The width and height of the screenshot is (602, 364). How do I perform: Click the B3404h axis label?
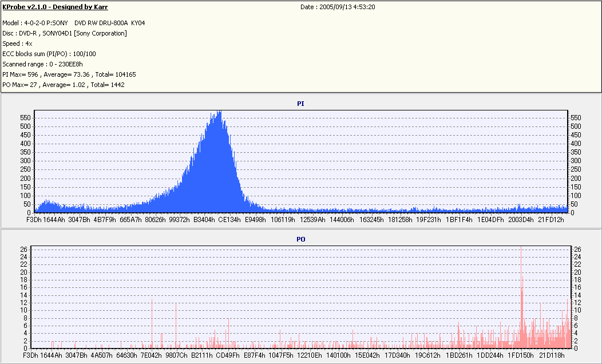pyautogui.click(x=204, y=220)
